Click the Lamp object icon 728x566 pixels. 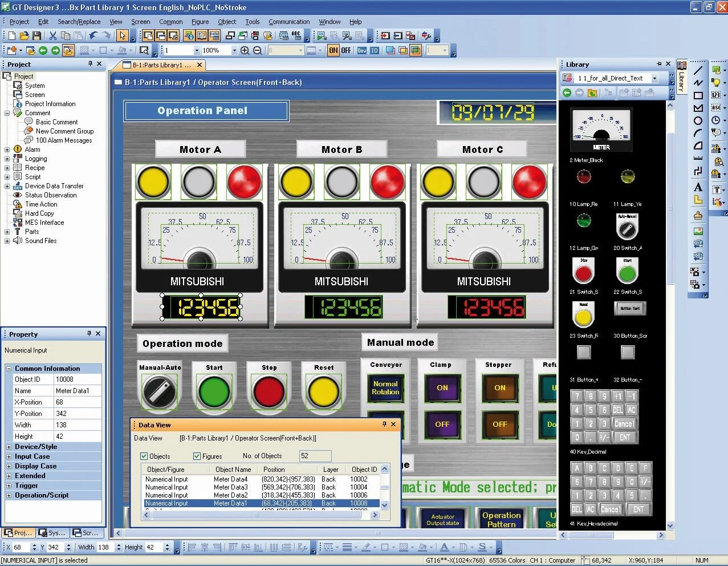coord(716,83)
